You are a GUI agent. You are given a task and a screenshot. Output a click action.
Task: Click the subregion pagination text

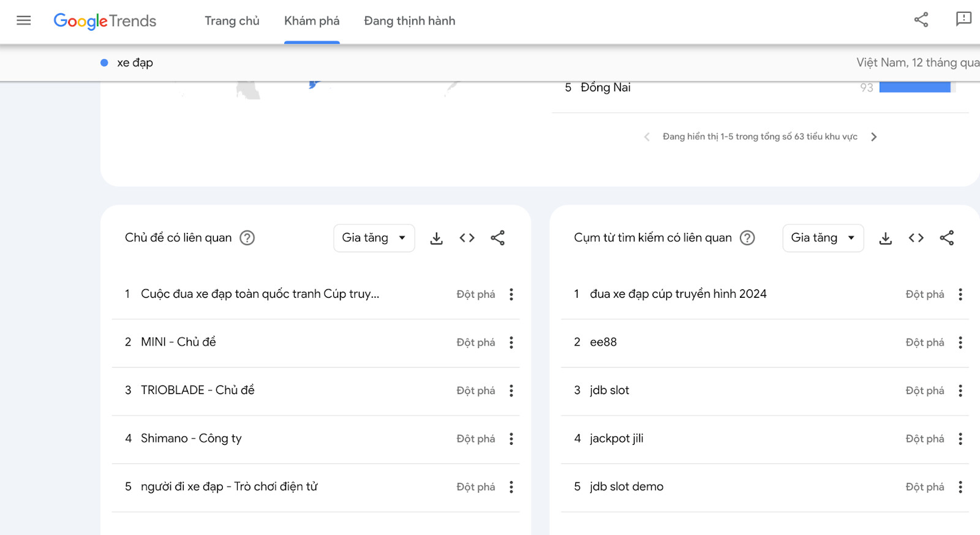pos(760,137)
